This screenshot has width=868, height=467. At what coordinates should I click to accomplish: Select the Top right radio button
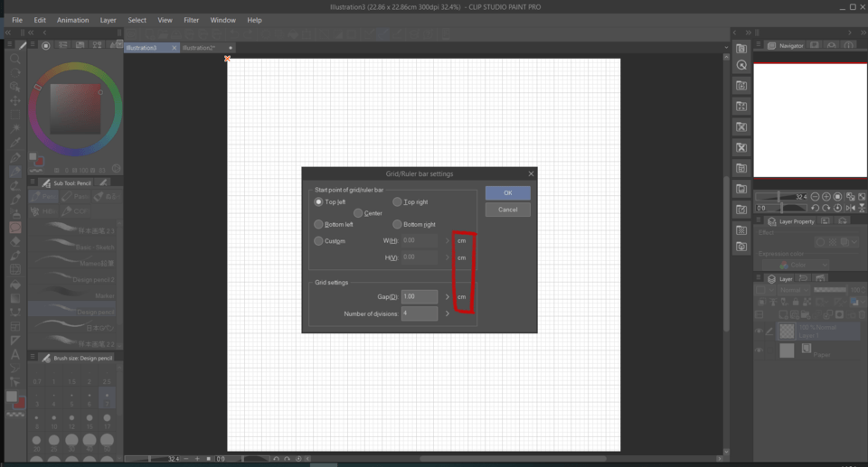tap(397, 202)
